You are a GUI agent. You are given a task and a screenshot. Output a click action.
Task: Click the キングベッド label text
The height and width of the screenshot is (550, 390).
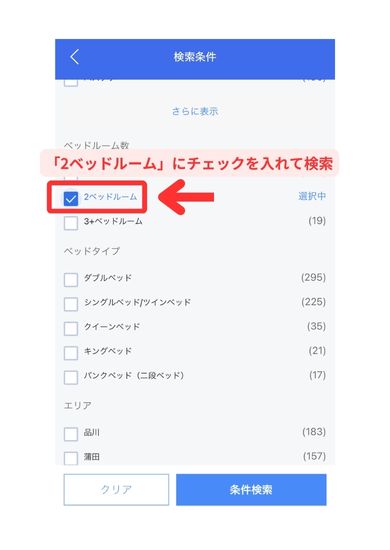108,351
